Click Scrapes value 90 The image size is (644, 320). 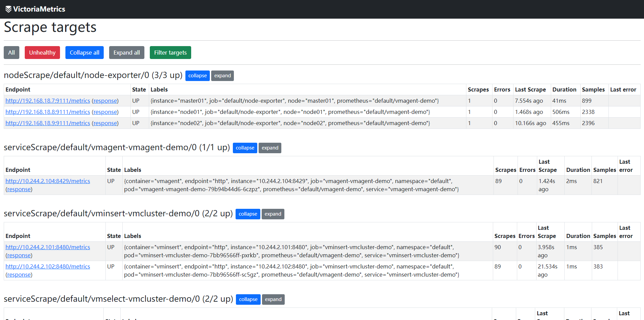[x=498, y=247]
